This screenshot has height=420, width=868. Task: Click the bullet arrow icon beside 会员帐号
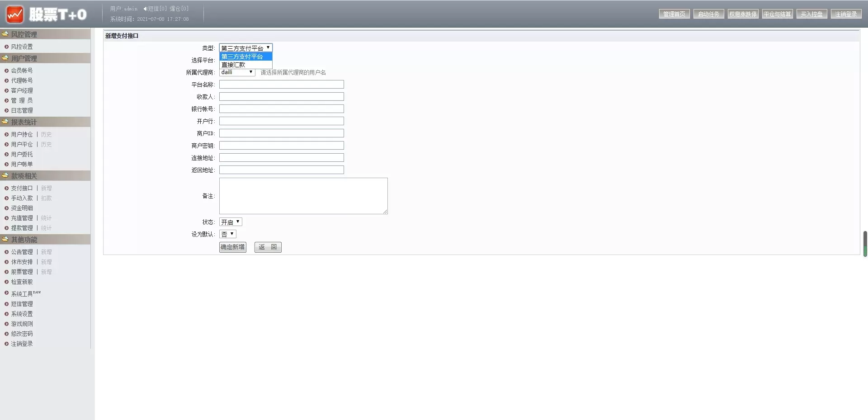tap(6, 71)
